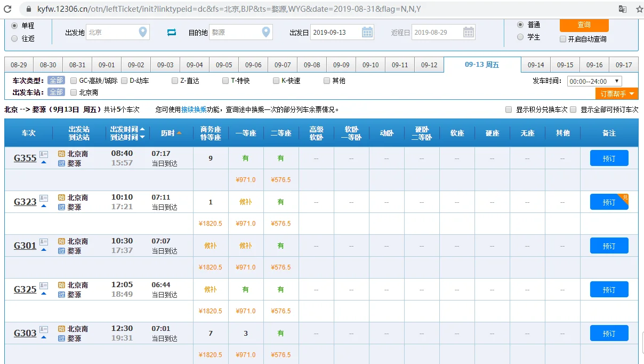Open the calendar icon next to 出发日
The image size is (644, 364).
(367, 32)
